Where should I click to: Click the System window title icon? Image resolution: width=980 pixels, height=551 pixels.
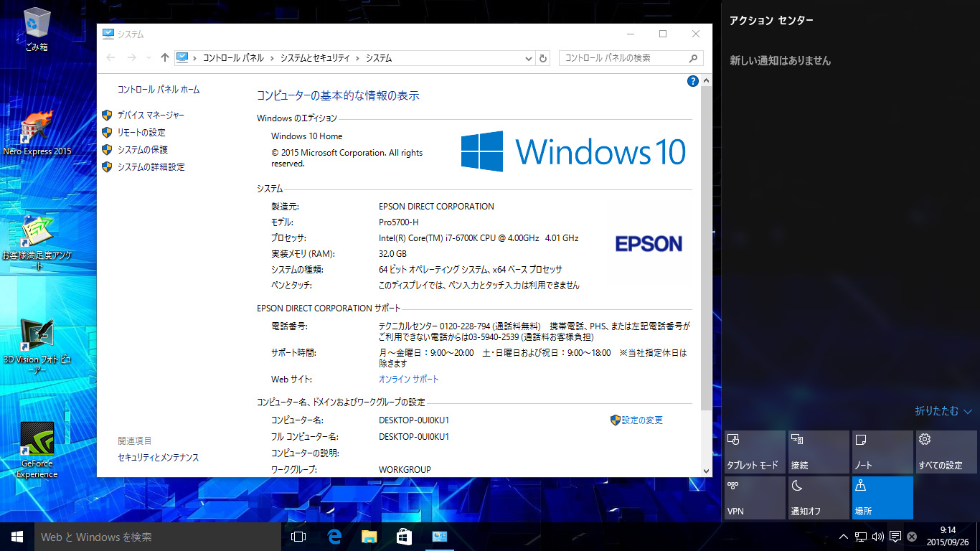pos(108,34)
